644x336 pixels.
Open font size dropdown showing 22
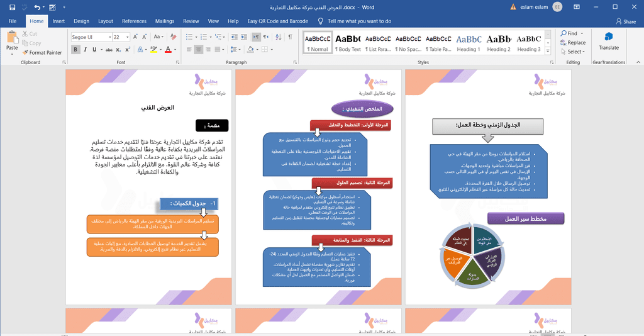(x=127, y=37)
